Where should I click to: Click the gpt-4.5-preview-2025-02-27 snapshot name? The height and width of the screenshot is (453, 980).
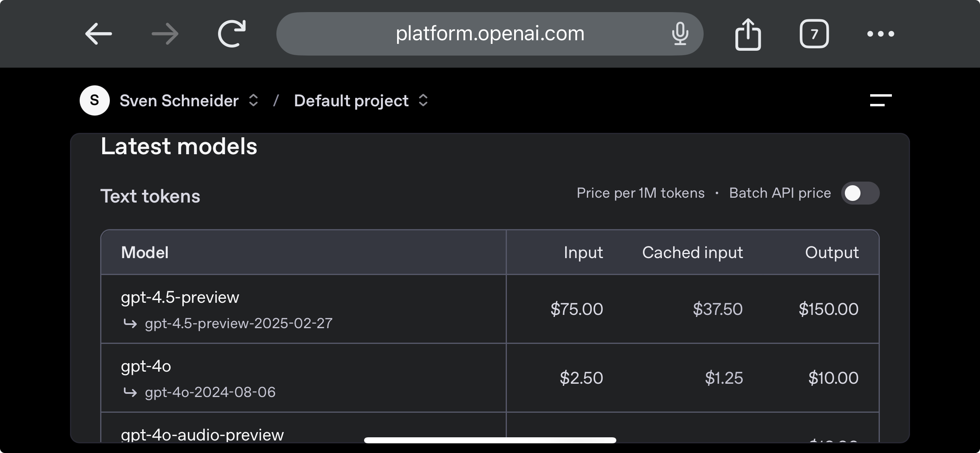tap(239, 323)
